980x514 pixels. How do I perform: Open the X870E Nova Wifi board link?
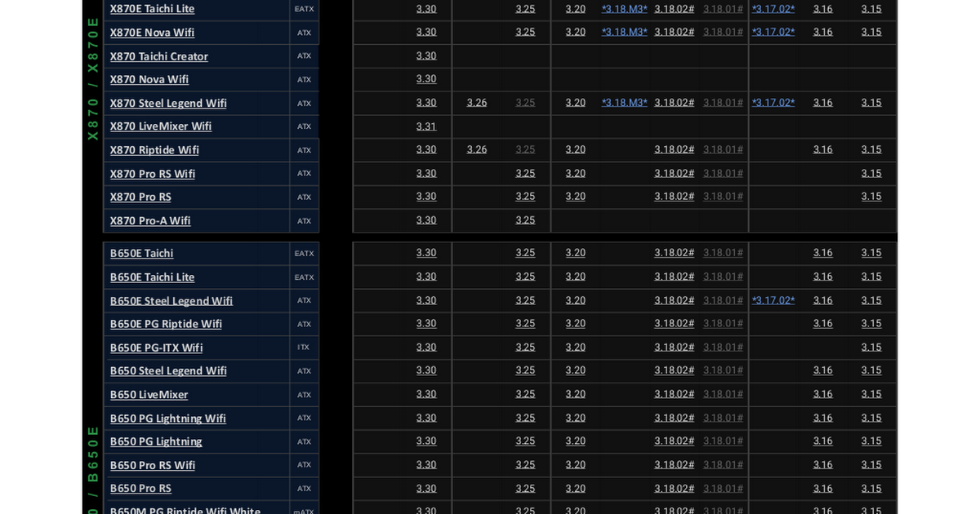(152, 33)
